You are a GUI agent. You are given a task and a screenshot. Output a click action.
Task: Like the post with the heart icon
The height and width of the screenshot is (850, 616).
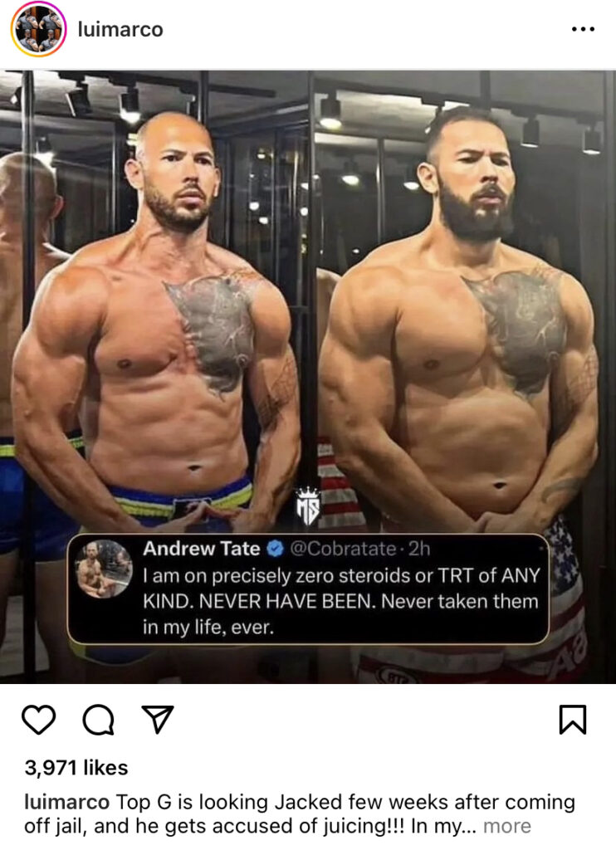[38, 720]
